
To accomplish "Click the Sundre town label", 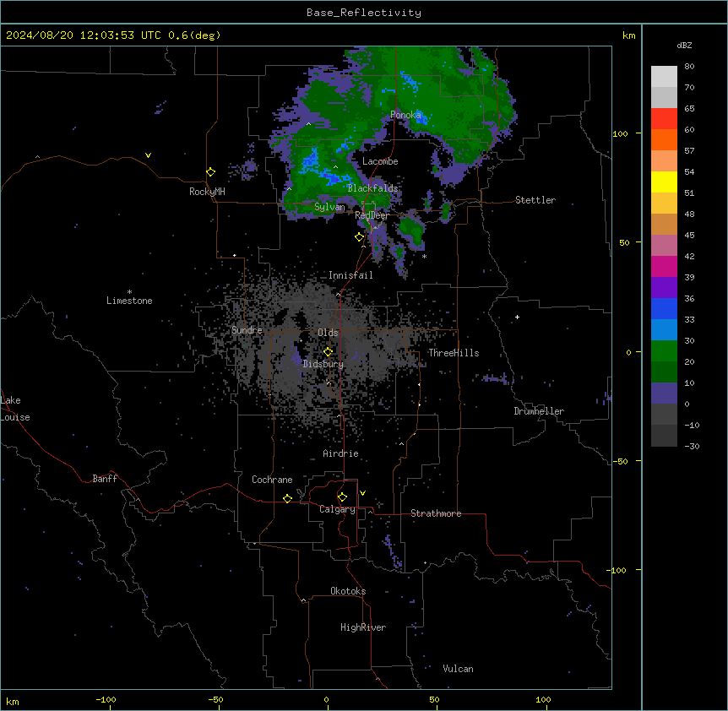I will pyautogui.click(x=247, y=330).
